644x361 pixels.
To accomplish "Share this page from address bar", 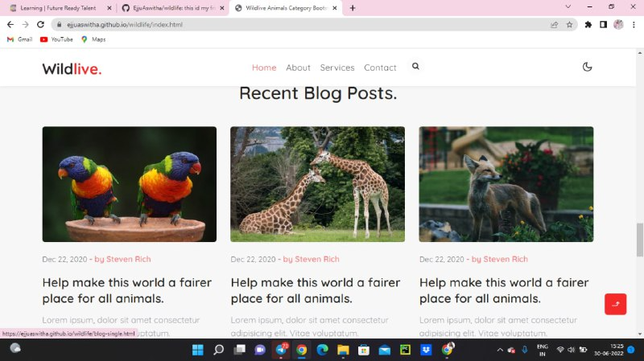I will [554, 25].
